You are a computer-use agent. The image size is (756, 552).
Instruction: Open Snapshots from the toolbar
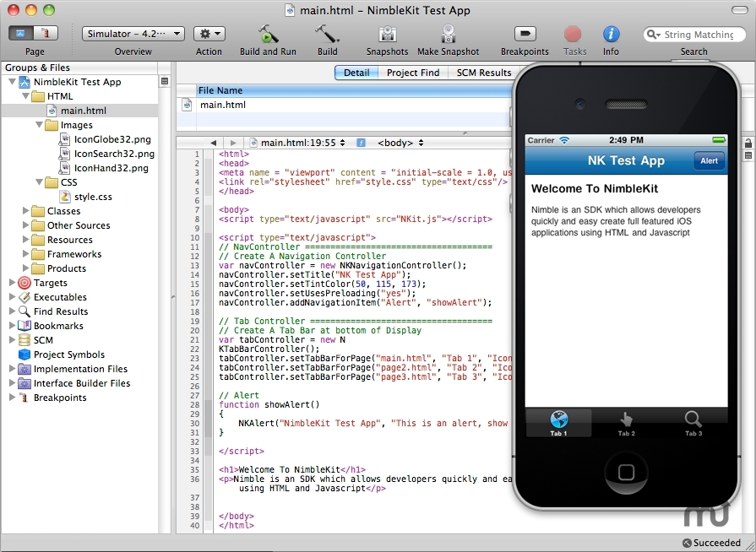pos(387,34)
